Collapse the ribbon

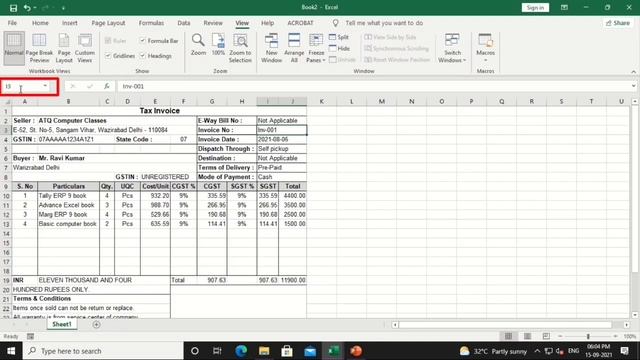(x=633, y=71)
